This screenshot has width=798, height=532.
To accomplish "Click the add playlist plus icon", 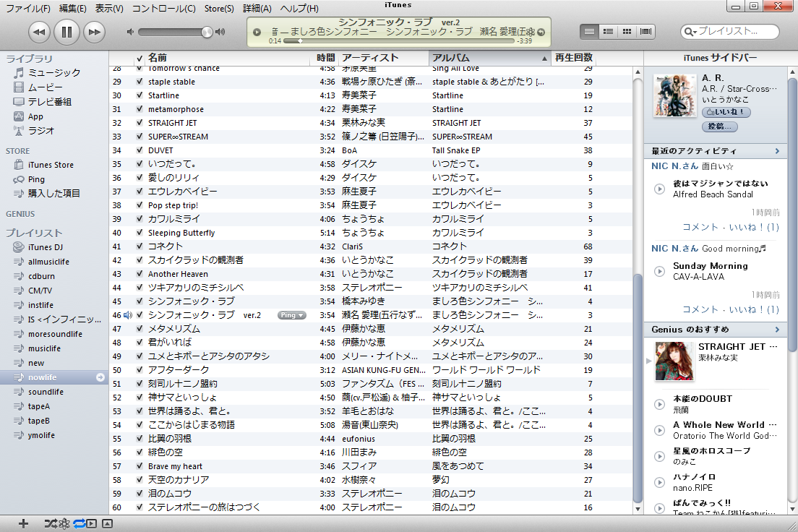I will 23,523.
